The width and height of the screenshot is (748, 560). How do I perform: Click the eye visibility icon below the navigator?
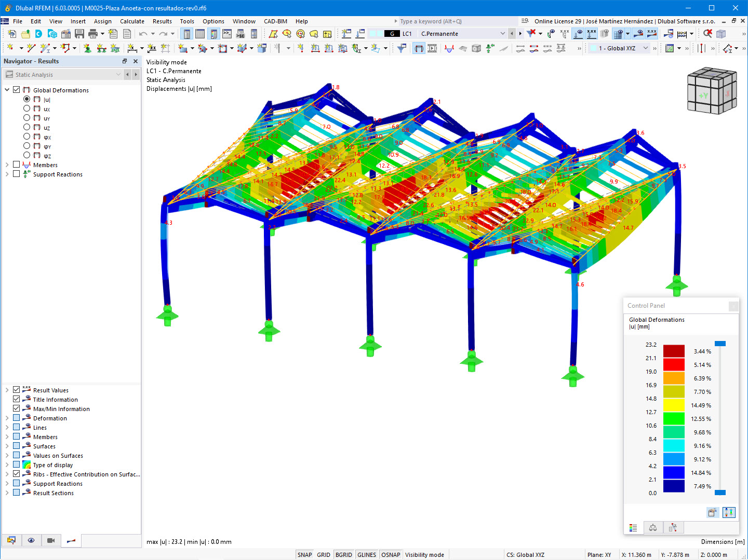pyautogui.click(x=31, y=540)
